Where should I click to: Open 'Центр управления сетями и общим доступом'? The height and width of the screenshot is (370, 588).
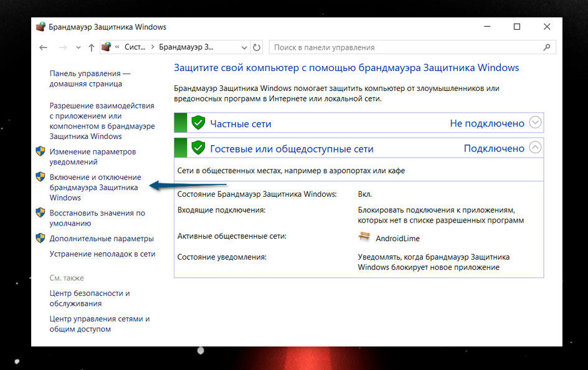tap(100, 324)
